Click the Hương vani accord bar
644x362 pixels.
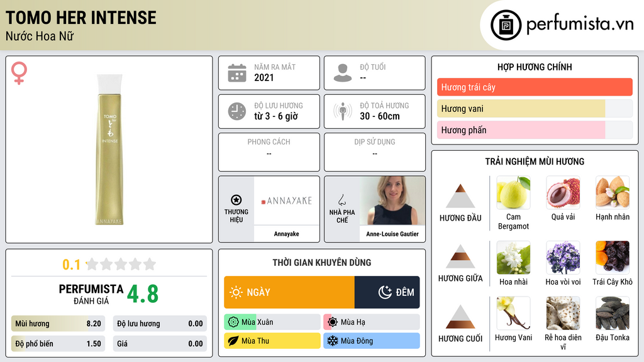[x=535, y=108]
